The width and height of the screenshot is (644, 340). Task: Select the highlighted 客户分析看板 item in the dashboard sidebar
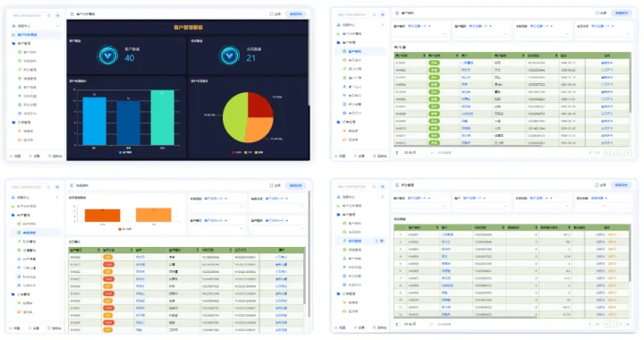tap(35, 35)
